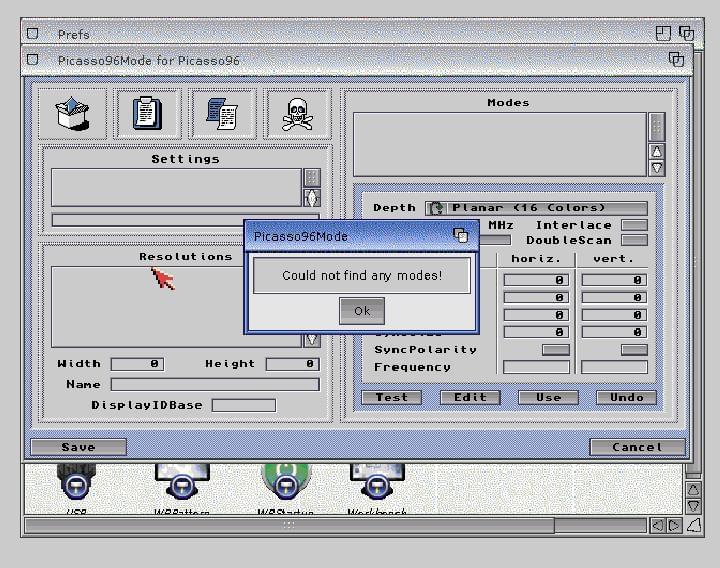Click the Prefs window scroll right arrow

click(x=674, y=525)
